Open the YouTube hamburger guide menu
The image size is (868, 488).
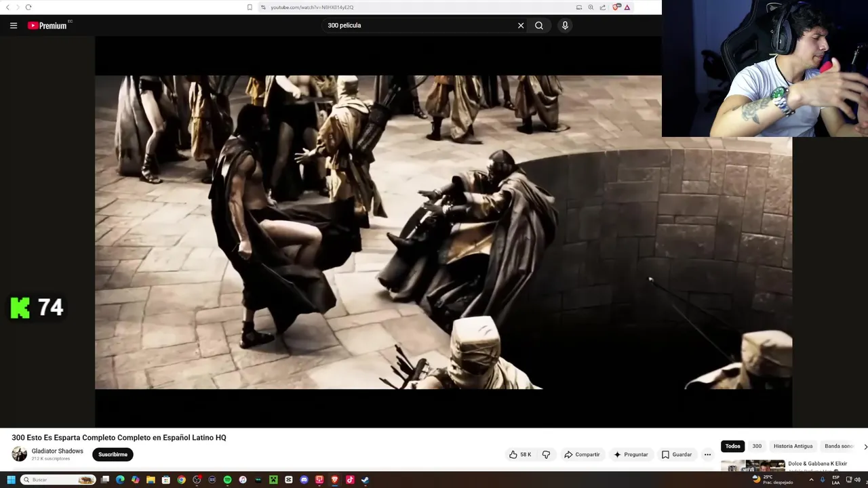click(13, 26)
